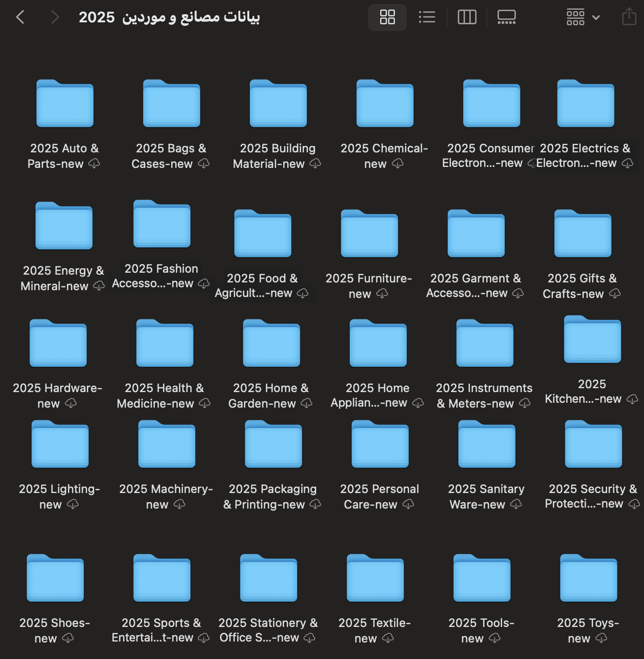The image size is (644, 659).
Task: Open the 2025 Auto & Parts-new folder
Action: (x=65, y=103)
